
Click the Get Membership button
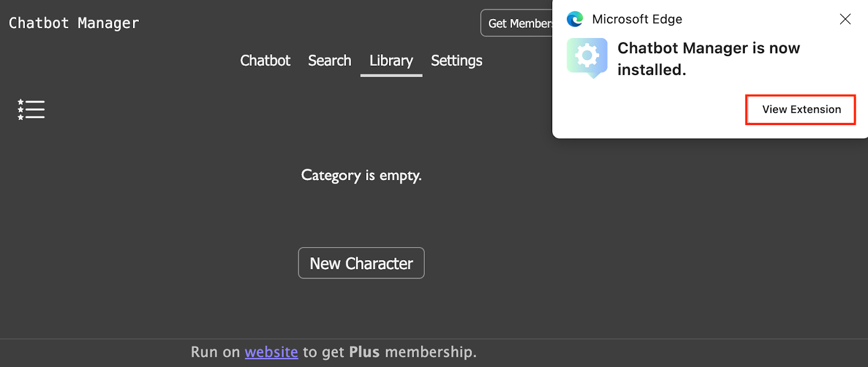coord(518,23)
